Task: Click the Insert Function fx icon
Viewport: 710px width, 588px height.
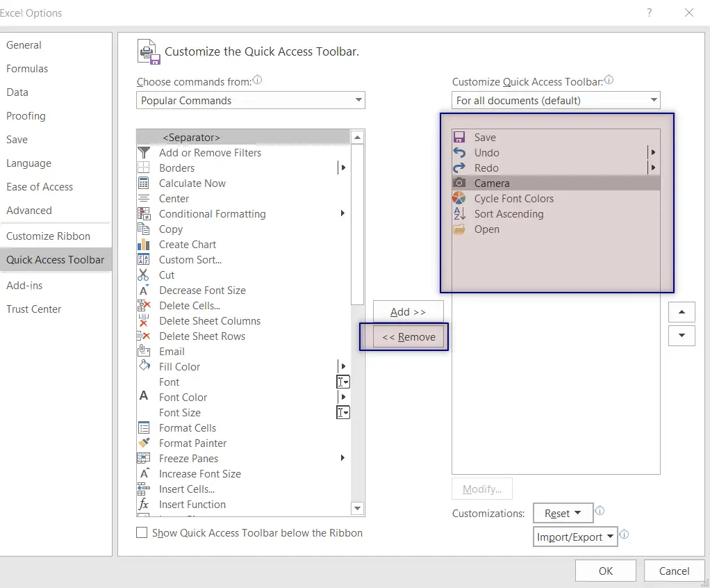Action: point(144,504)
